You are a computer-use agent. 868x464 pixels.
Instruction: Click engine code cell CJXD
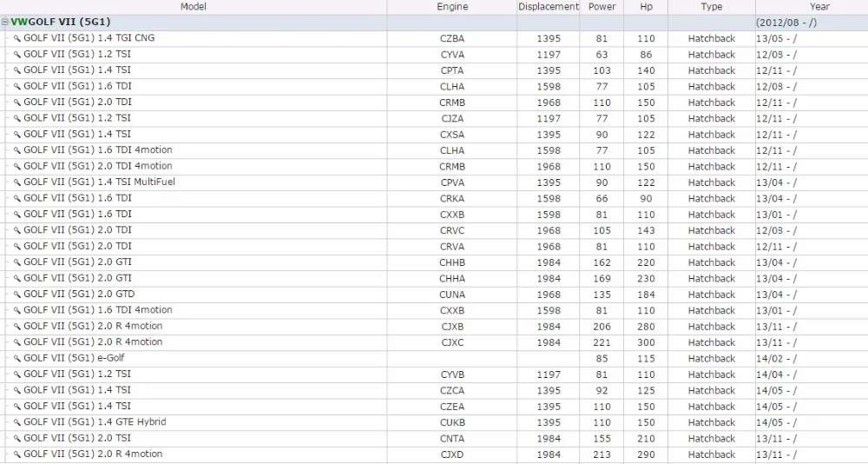pos(452,454)
